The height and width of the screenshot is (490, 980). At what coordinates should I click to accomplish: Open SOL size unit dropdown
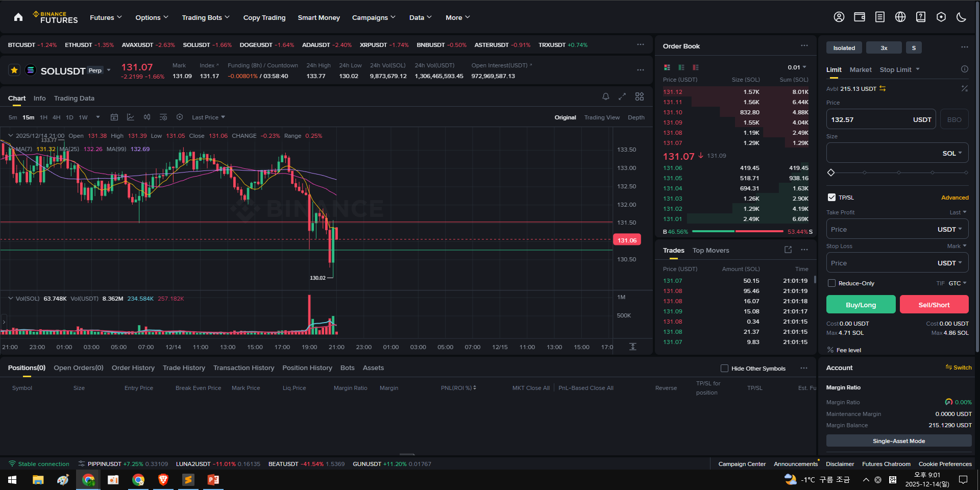pyautogui.click(x=952, y=153)
